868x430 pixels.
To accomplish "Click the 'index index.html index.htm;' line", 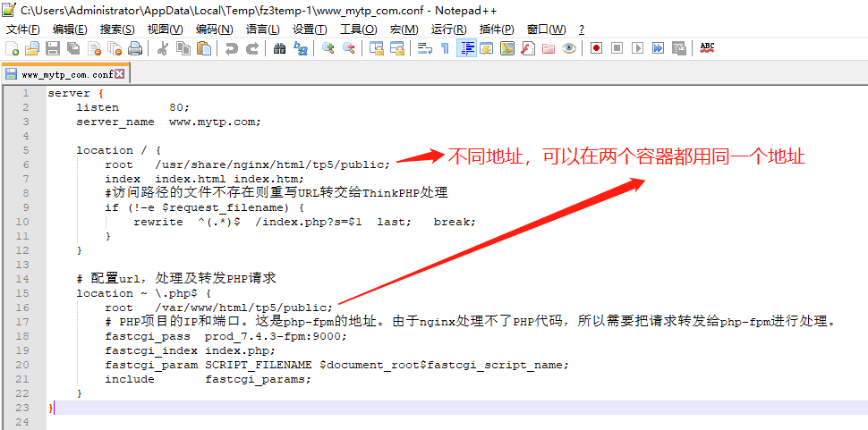I will 204,179.
